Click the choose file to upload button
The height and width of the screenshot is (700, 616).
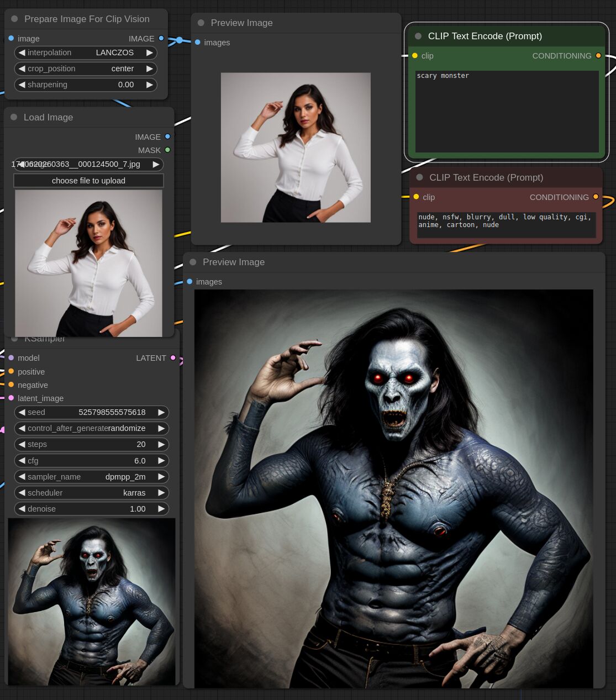point(88,181)
